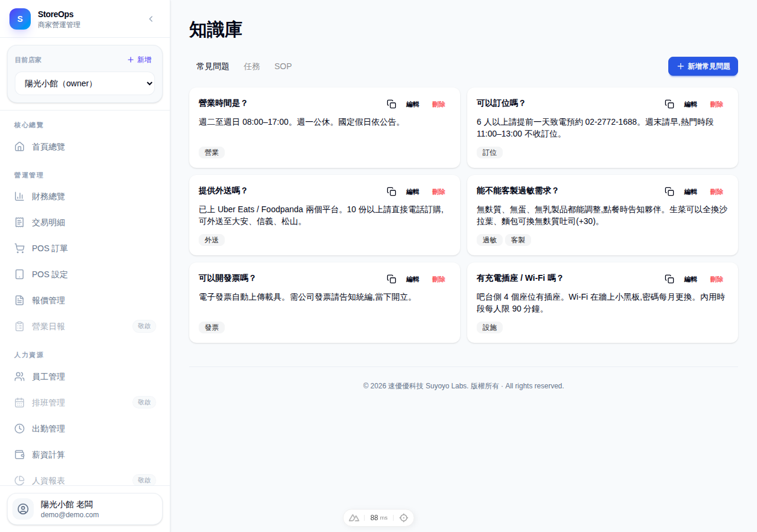Switch to the SOP tab

point(283,66)
